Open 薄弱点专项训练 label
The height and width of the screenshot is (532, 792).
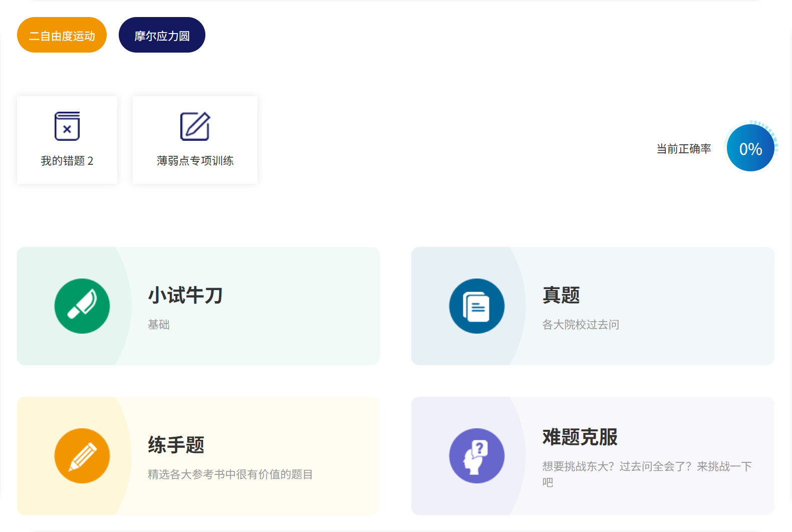pyautogui.click(x=195, y=161)
